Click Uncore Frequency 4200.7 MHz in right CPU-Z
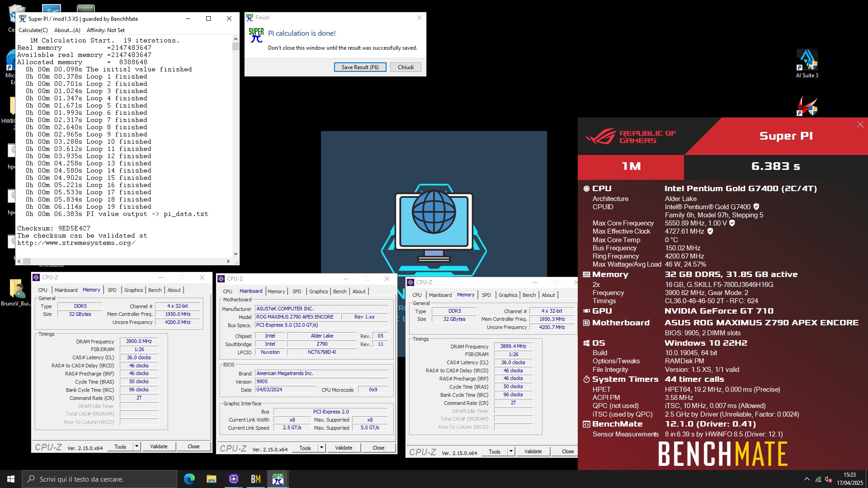The width and height of the screenshot is (868, 488). click(552, 327)
